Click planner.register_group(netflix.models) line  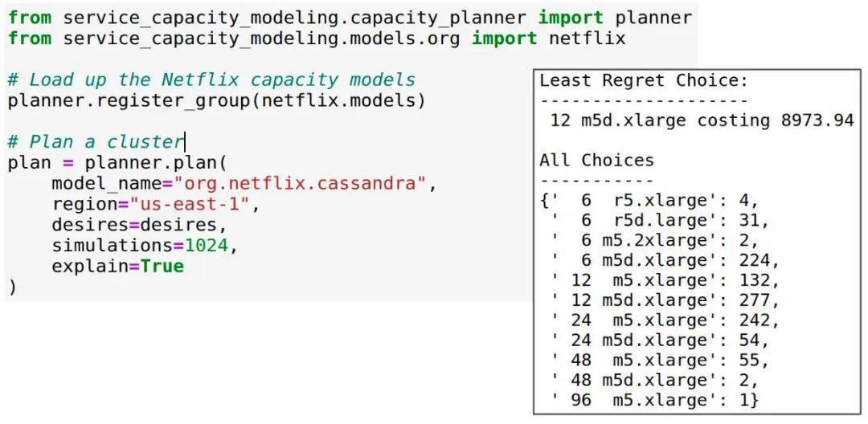coord(216,101)
